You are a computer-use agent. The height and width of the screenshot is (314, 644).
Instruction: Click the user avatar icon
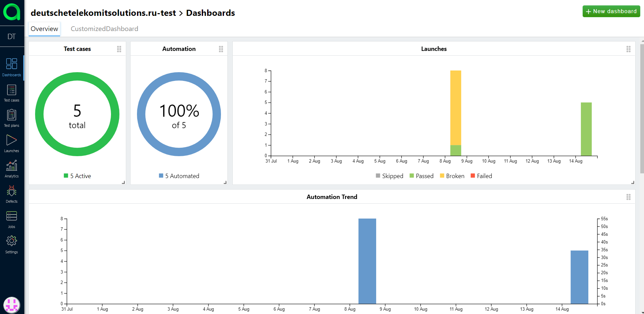coord(12,305)
